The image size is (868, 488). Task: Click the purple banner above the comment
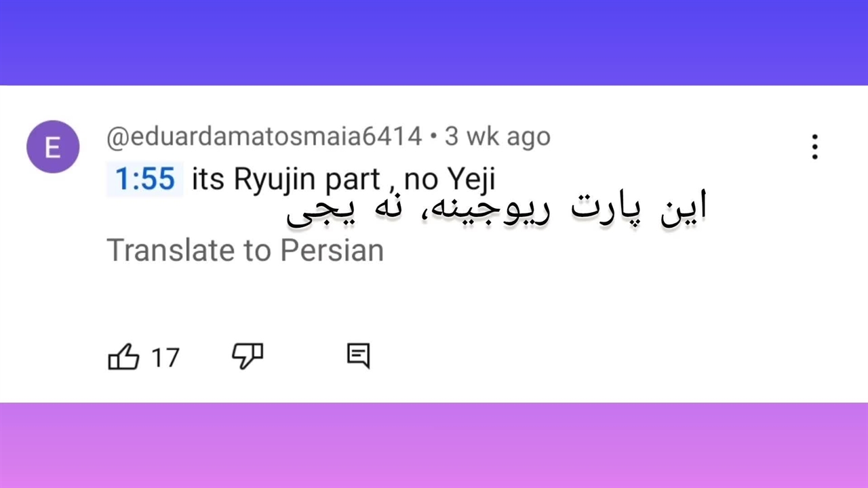pyautogui.click(x=434, y=42)
